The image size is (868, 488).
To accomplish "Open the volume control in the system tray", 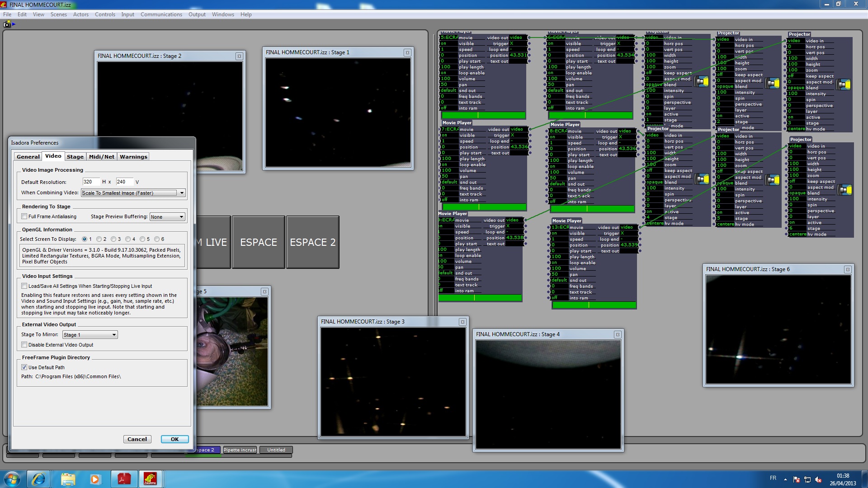I will 818,480.
